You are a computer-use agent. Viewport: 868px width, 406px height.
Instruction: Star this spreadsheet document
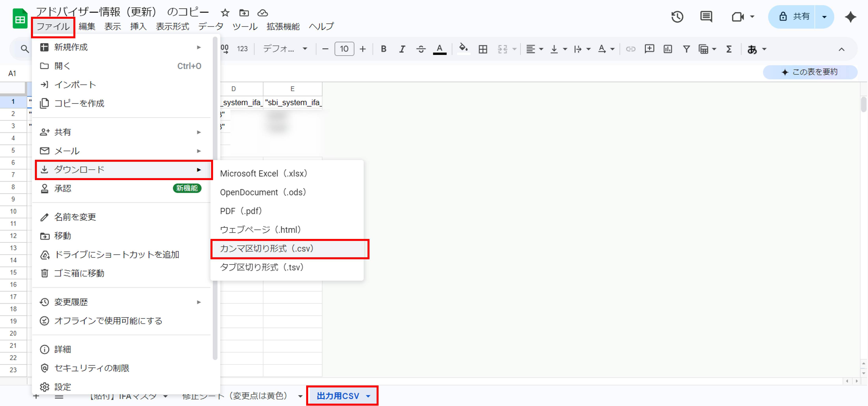pos(225,13)
